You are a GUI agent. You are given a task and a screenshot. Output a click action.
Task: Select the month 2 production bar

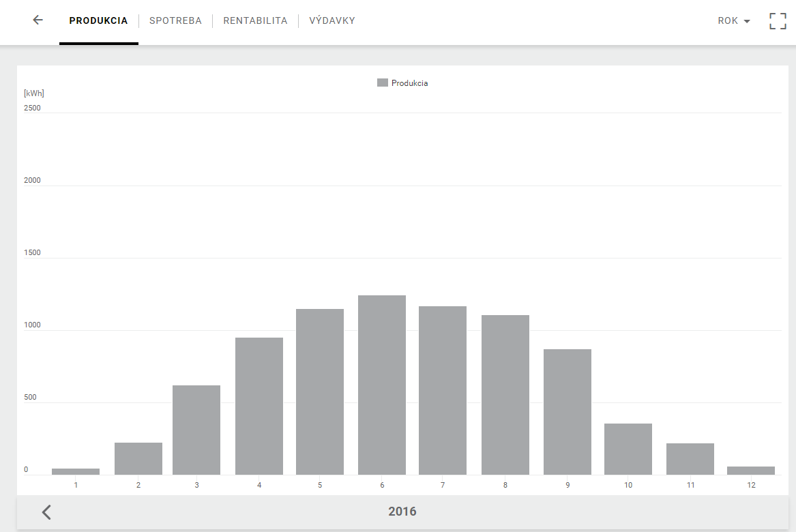(x=138, y=459)
